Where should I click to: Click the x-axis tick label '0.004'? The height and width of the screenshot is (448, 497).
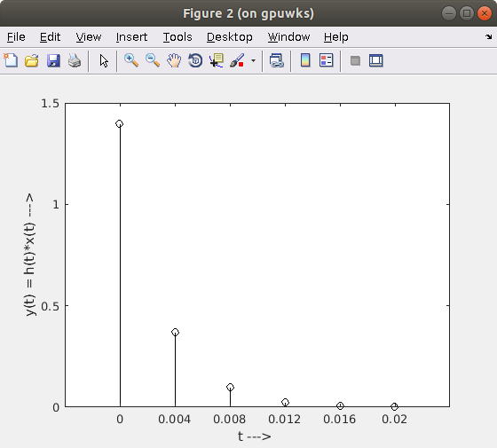(174, 419)
